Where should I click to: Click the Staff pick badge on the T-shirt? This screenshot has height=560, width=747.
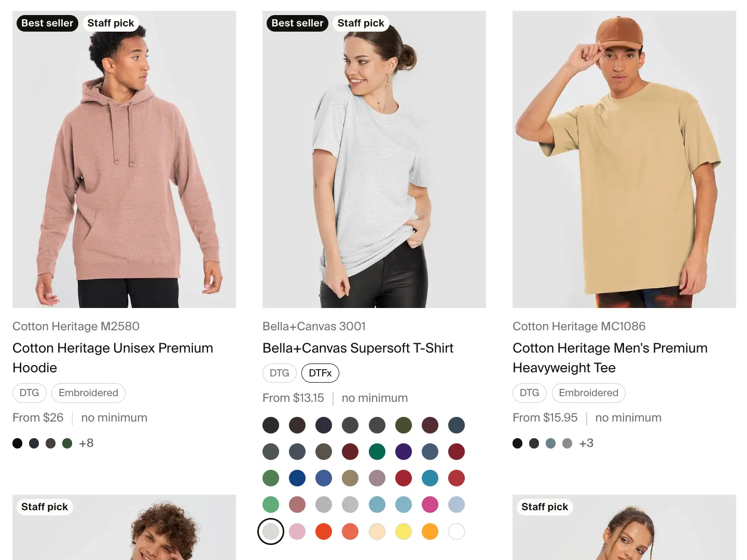click(x=361, y=23)
